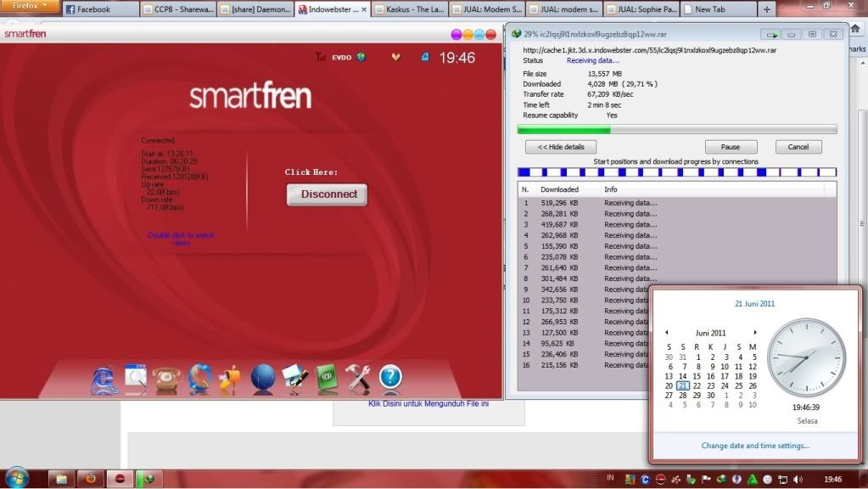Select connection row 14 with 95,625 KB
Viewport: 868px width, 489px height.
point(584,343)
